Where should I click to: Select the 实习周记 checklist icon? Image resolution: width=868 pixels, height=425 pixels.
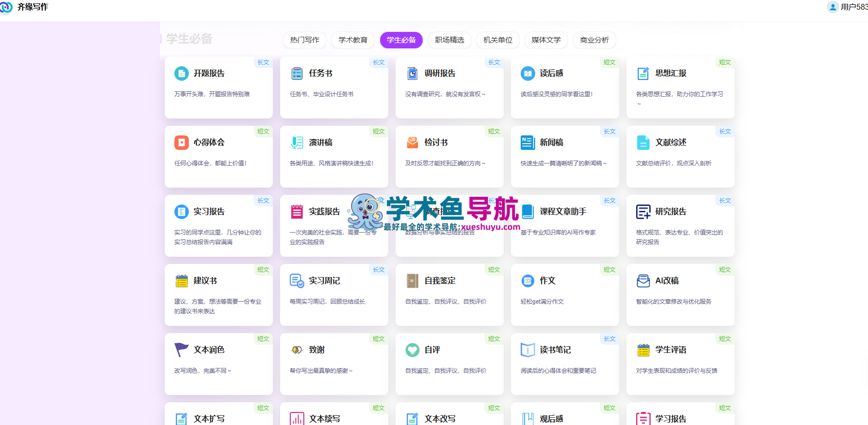coord(297,281)
